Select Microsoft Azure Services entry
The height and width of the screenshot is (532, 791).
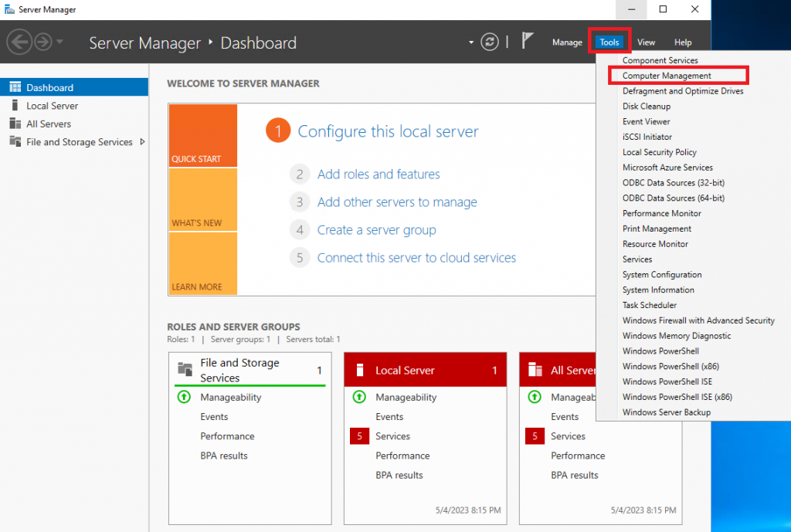click(667, 168)
